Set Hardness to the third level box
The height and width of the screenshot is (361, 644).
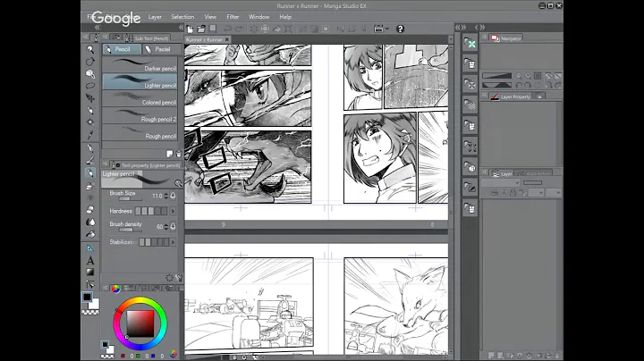pos(151,211)
